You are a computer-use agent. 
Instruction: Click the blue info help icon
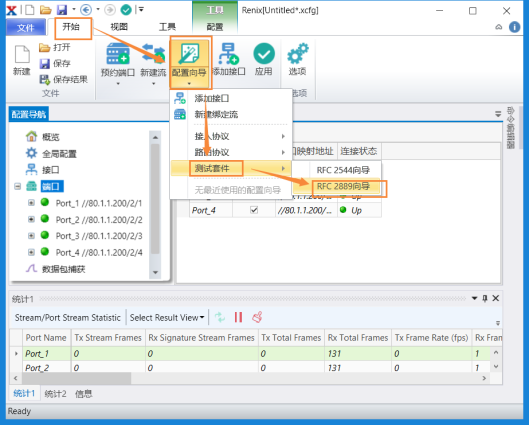pos(514,27)
